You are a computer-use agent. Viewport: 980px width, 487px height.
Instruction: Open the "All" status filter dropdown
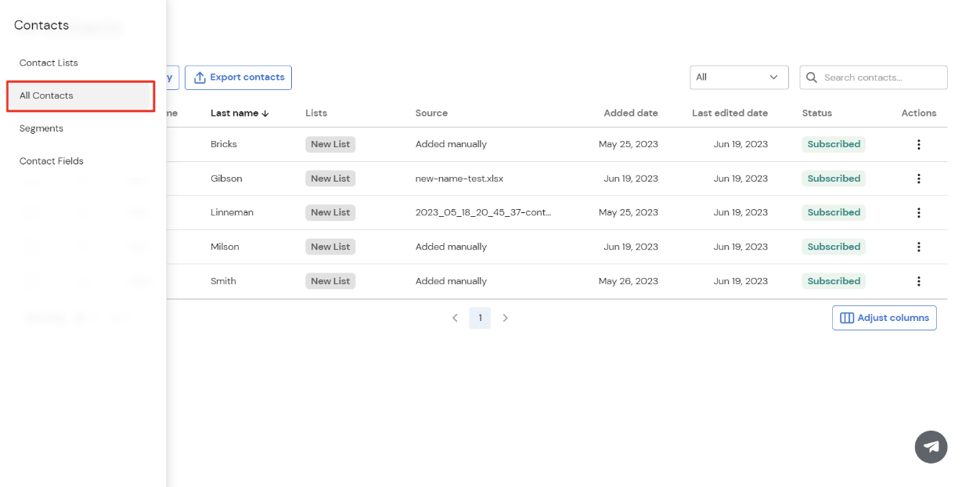pyautogui.click(x=738, y=77)
